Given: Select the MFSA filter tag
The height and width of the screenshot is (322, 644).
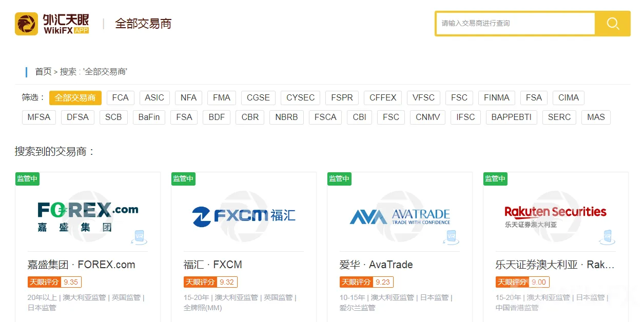Looking at the screenshot, I should (x=39, y=117).
